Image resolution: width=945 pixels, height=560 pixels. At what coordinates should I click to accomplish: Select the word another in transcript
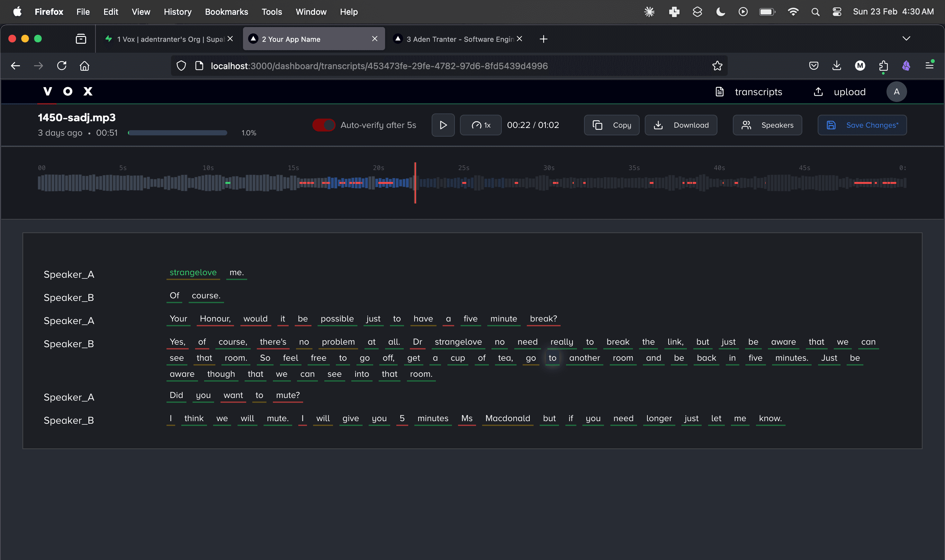pyautogui.click(x=584, y=358)
